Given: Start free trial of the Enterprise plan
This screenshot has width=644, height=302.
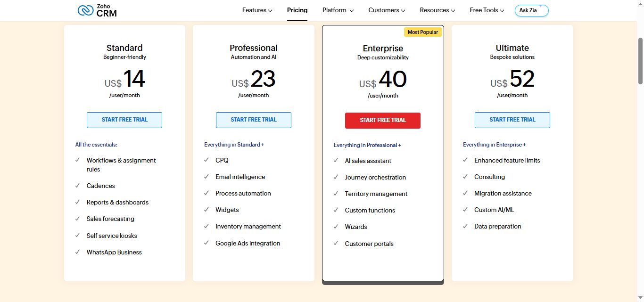Looking at the screenshot, I should [x=382, y=120].
